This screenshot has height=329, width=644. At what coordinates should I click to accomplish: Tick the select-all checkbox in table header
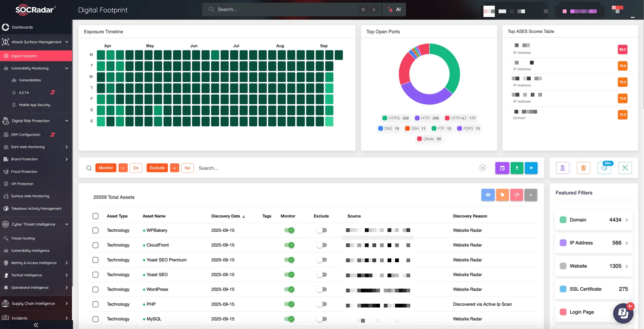pos(95,216)
